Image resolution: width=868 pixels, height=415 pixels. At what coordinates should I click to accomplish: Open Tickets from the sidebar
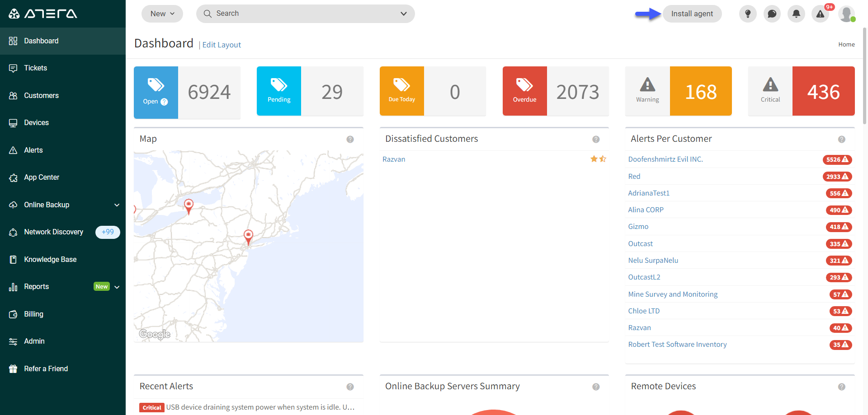tap(36, 68)
